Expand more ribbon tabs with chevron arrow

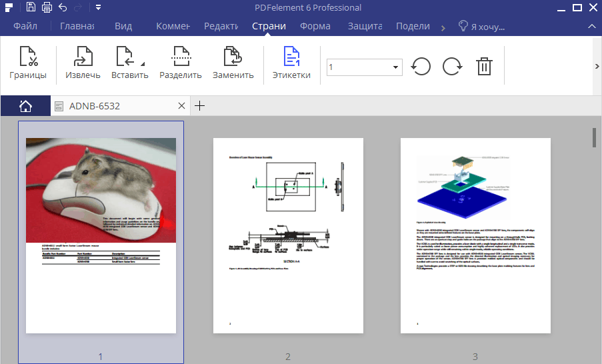pyautogui.click(x=443, y=27)
